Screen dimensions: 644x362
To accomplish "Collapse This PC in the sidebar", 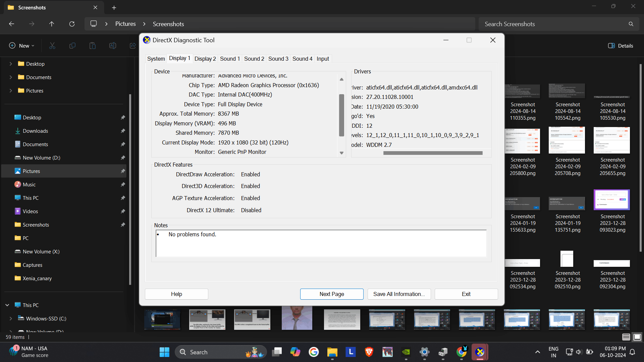I will coord(7,305).
